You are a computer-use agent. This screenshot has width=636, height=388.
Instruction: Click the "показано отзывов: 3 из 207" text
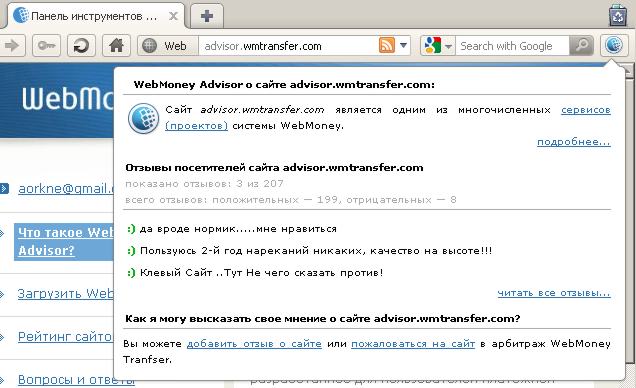(204, 184)
